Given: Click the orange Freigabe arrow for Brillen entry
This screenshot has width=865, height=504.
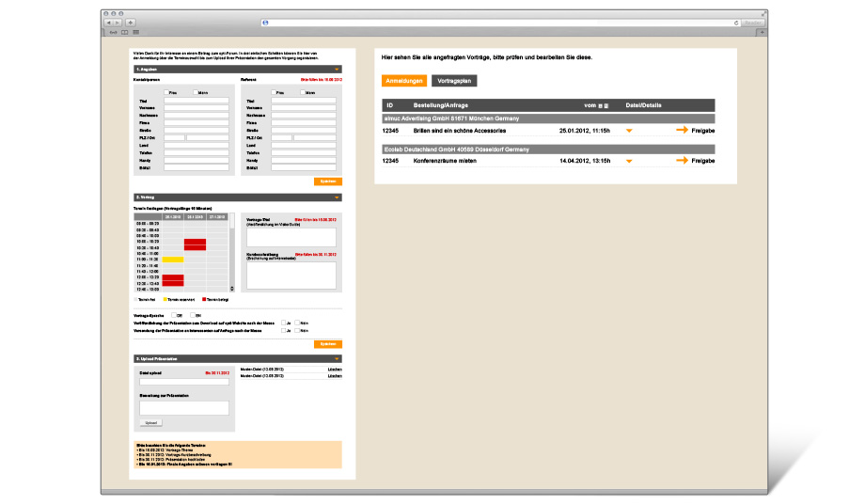Looking at the screenshot, I should point(682,131).
